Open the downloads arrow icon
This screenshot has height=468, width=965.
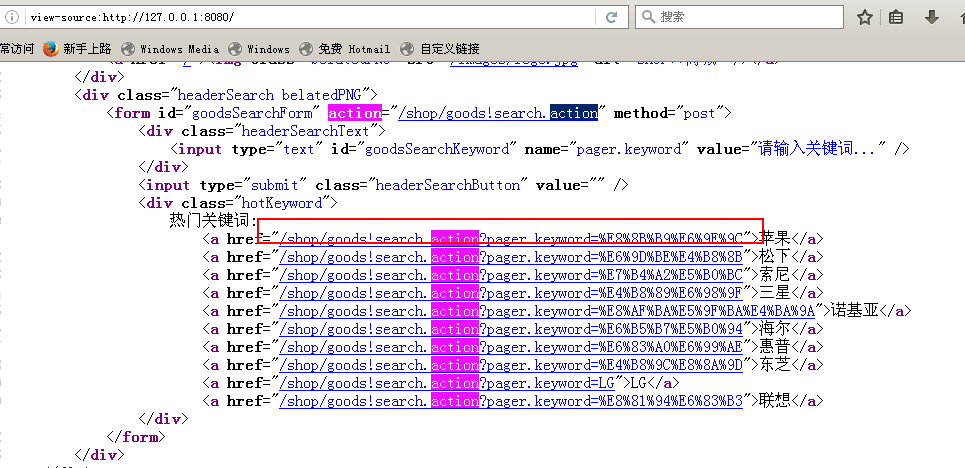point(932,17)
